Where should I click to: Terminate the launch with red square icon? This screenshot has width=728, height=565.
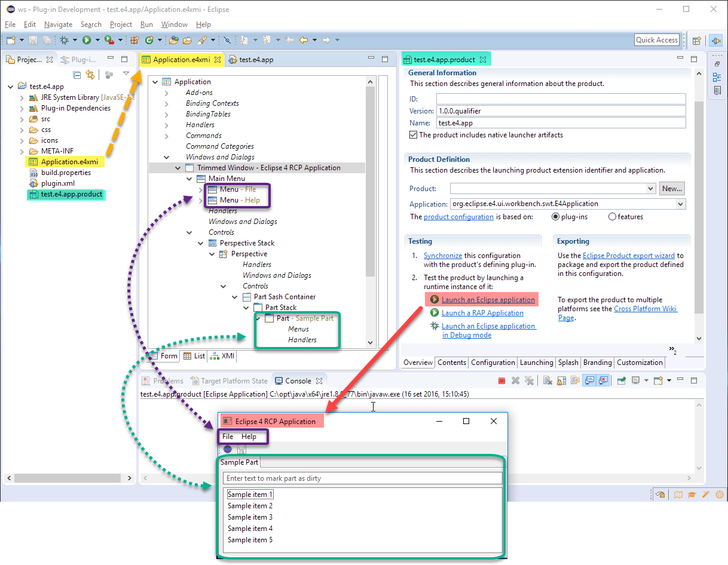[502, 380]
